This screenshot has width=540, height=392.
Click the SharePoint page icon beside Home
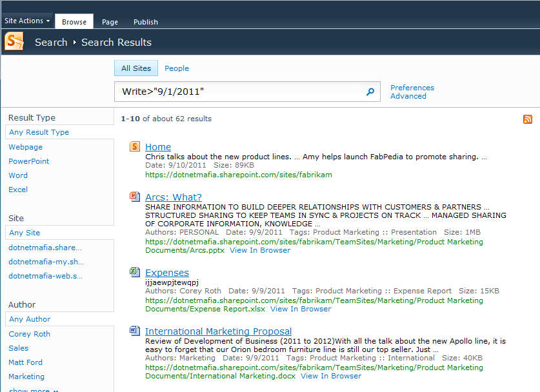click(x=135, y=146)
